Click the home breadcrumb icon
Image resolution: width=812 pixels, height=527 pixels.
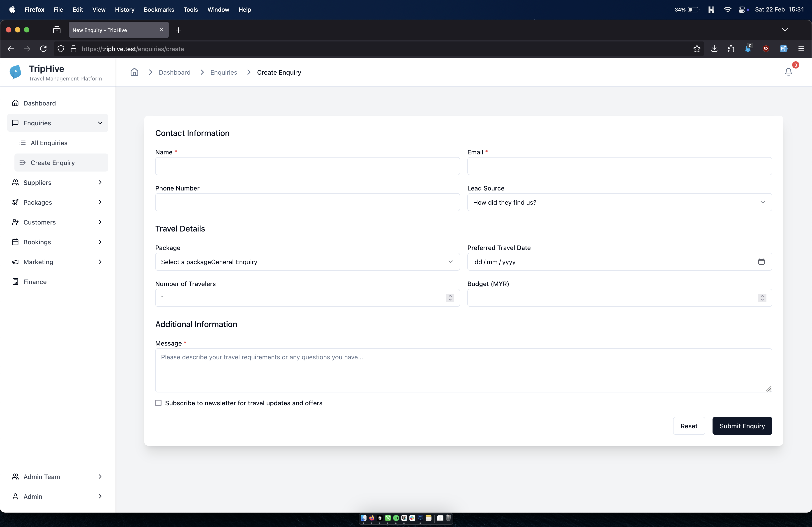134,72
